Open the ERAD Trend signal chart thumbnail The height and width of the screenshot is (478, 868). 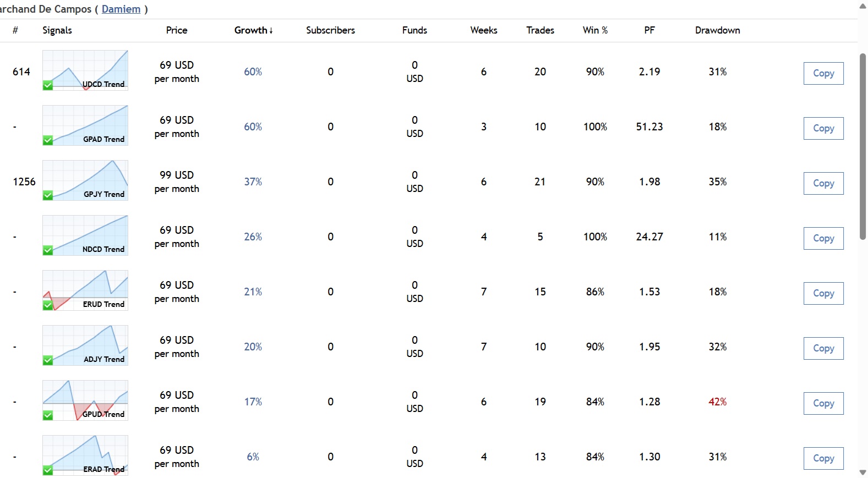[x=85, y=455]
